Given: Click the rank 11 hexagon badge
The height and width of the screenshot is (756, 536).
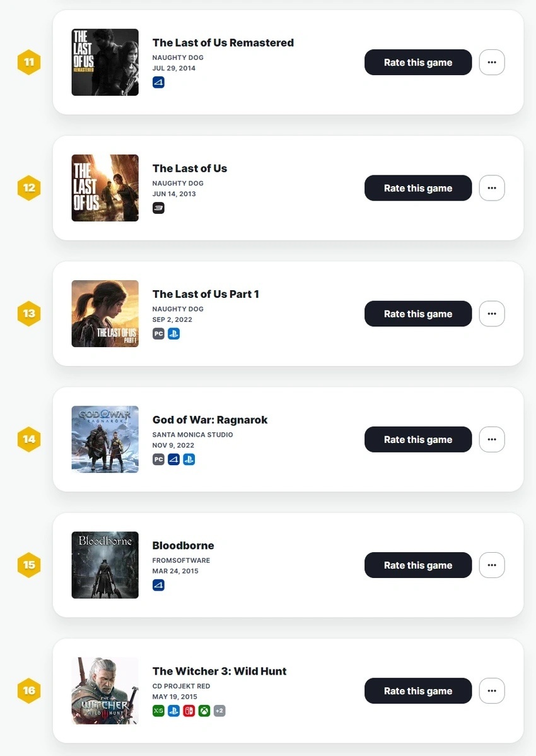Looking at the screenshot, I should pyautogui.click(x=29, y=62).
